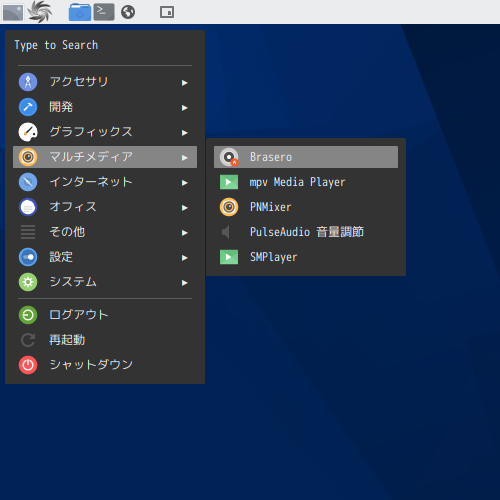Click the green ログアウト icon
The width and height of the screenshot is (500, 500).
pos(28,315)
